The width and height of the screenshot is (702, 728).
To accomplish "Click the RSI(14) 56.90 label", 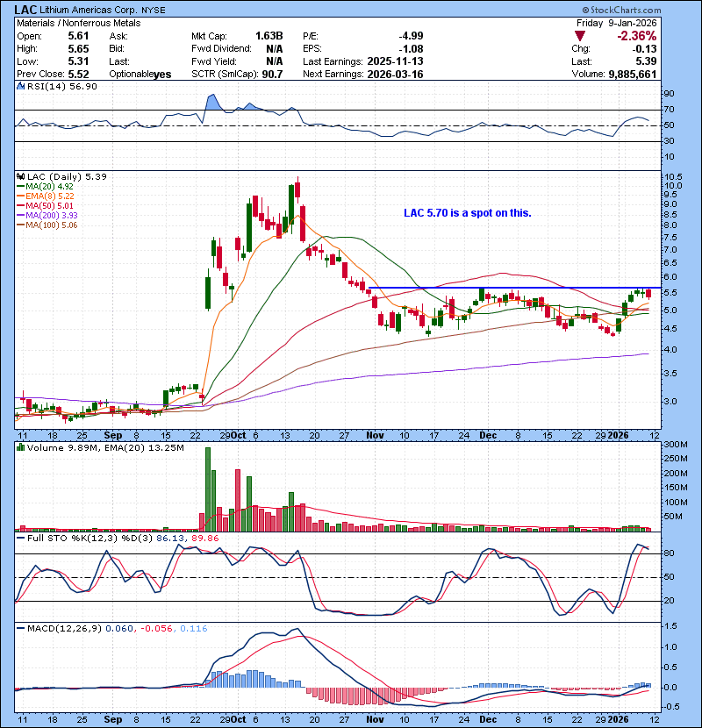I will pyautogui.click(x=61, y=86).
